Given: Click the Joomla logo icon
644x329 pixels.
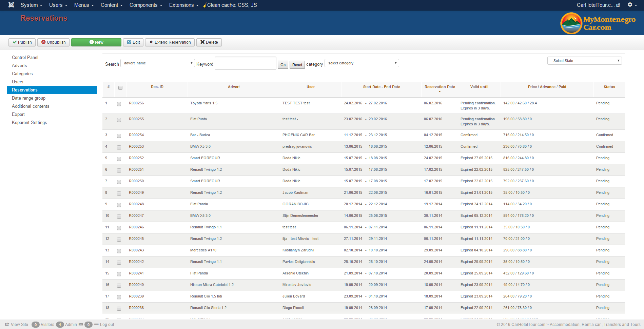Looking at the screenshot, I should coord(11,5).
